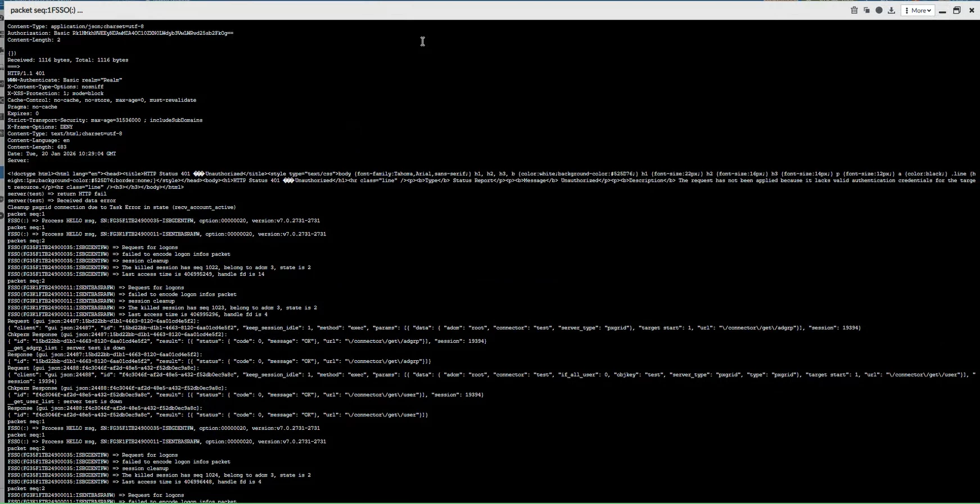Click the 'Pragma: no-cache' line
The height and width of the screenshot is (504, 980).
pyautogui.click(x=32, y=107)
